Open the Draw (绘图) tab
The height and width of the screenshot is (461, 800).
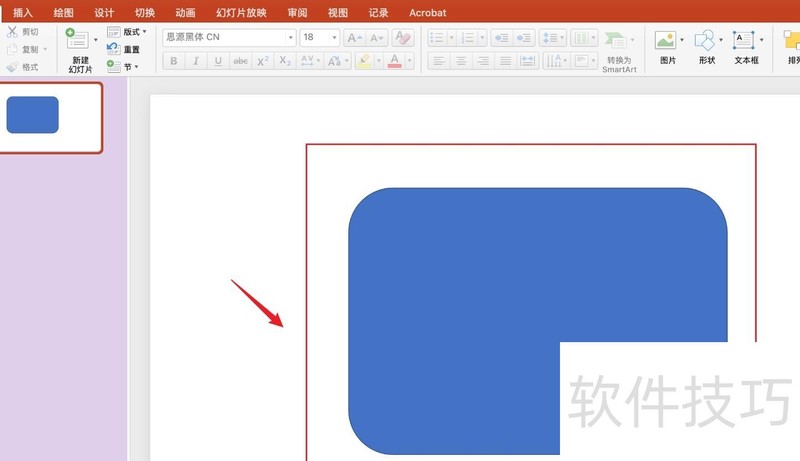pos(63,13)
